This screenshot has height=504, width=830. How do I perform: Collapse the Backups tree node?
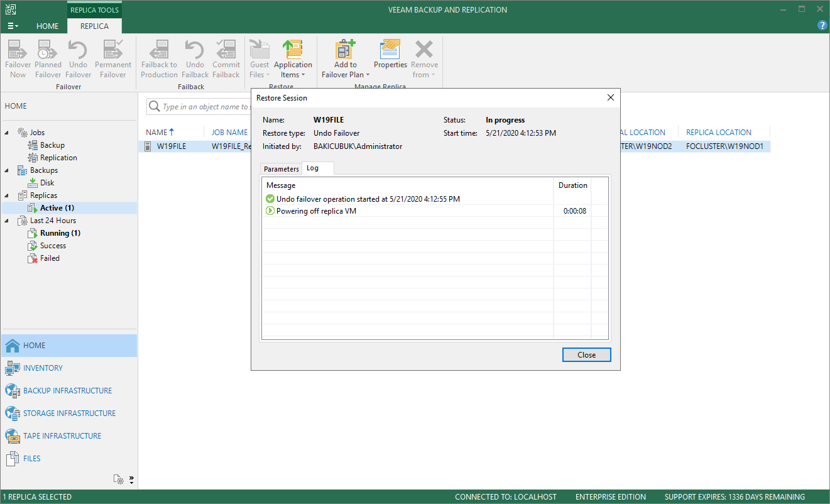point(8,170)
